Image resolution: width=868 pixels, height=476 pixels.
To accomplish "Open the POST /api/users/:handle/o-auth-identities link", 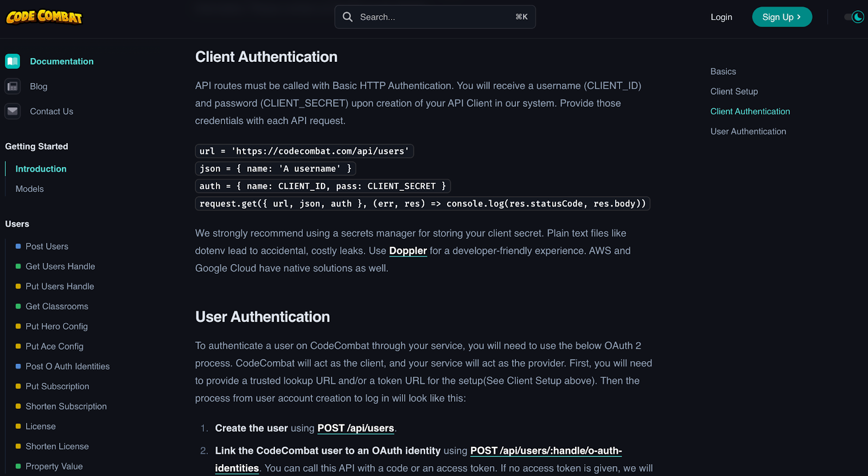I will pos(418,459).
